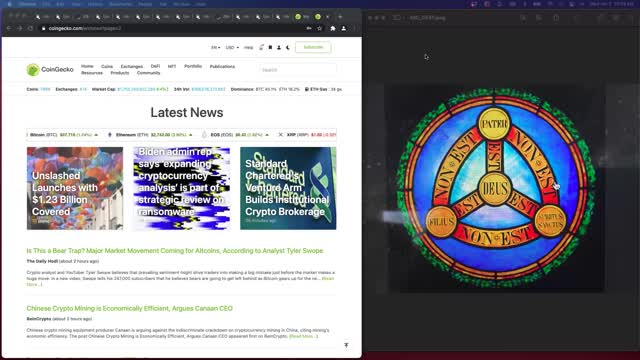Open the Chrome profile avatar icon
Screen dimensions: 640x360
(344, 29)
